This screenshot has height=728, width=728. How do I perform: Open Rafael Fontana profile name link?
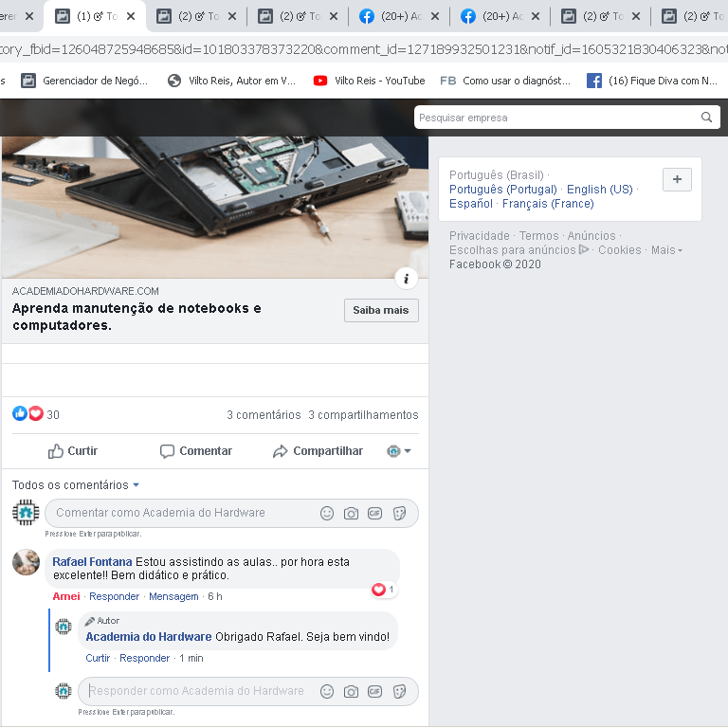click(92, 562)
